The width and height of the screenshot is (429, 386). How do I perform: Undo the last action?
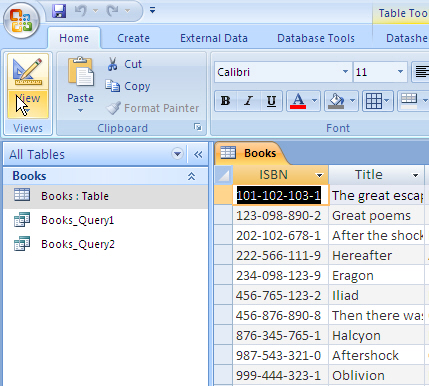80,11
